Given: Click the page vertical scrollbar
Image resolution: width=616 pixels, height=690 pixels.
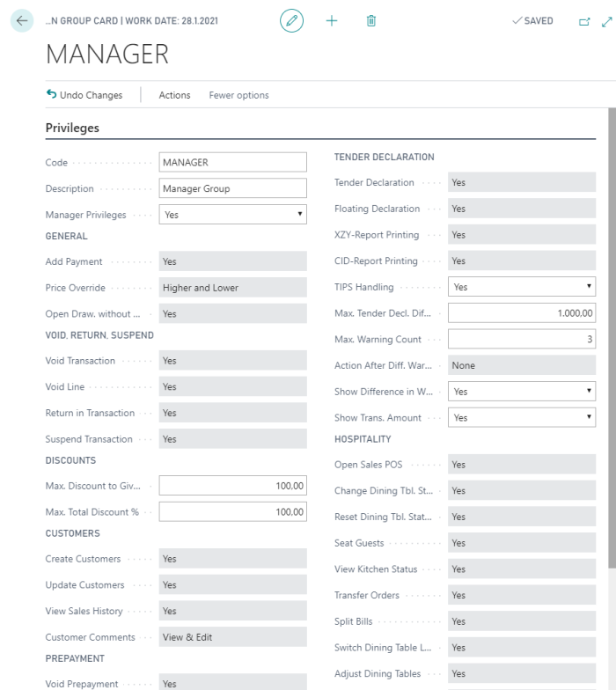Looking at the screenshot, I should [x=612, y=338].
